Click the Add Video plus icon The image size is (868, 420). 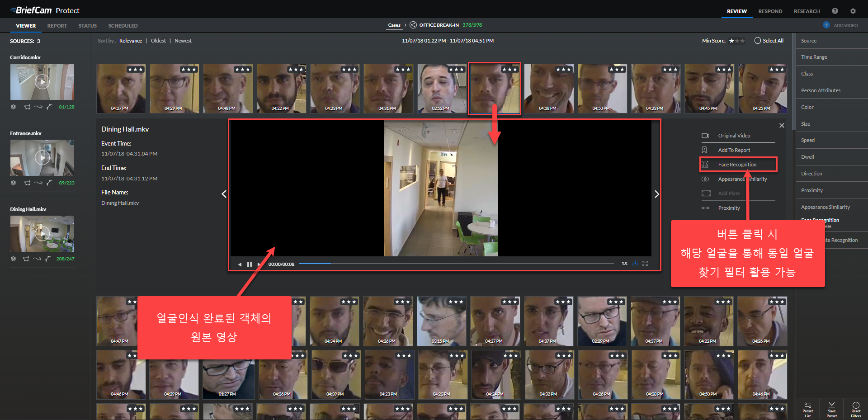826,25
